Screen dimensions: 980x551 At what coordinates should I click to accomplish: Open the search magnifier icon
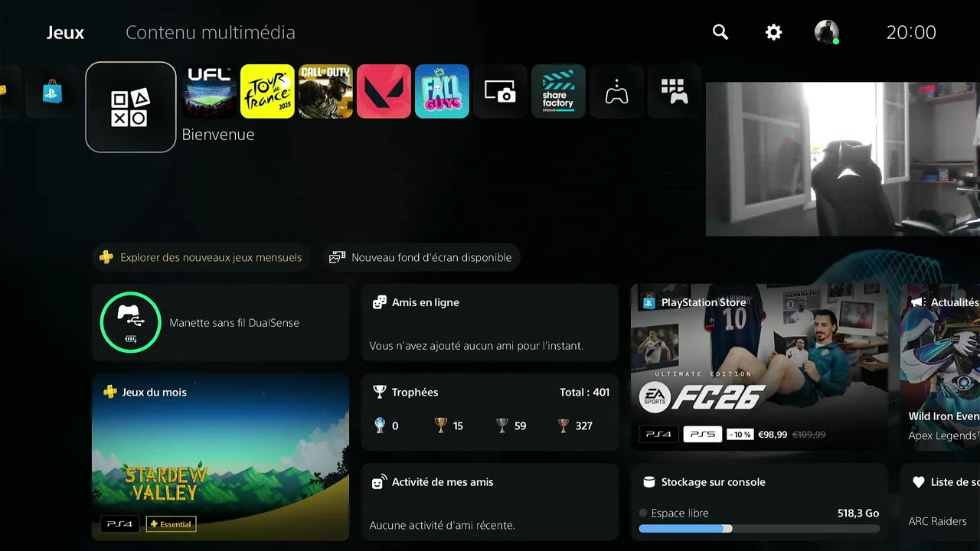pos(720,32)
